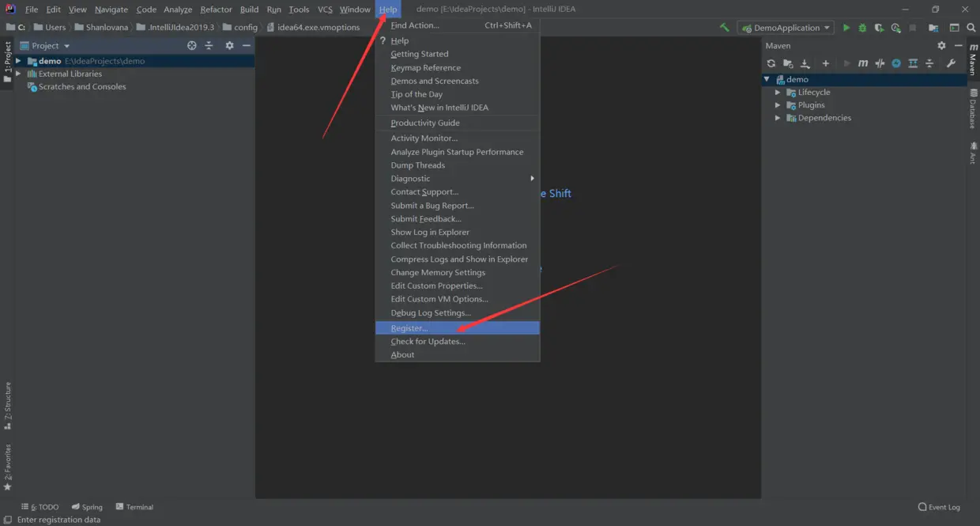Click the config folder breadcrumb
This screenshot has height=526, width=980.
click(240, 27)
